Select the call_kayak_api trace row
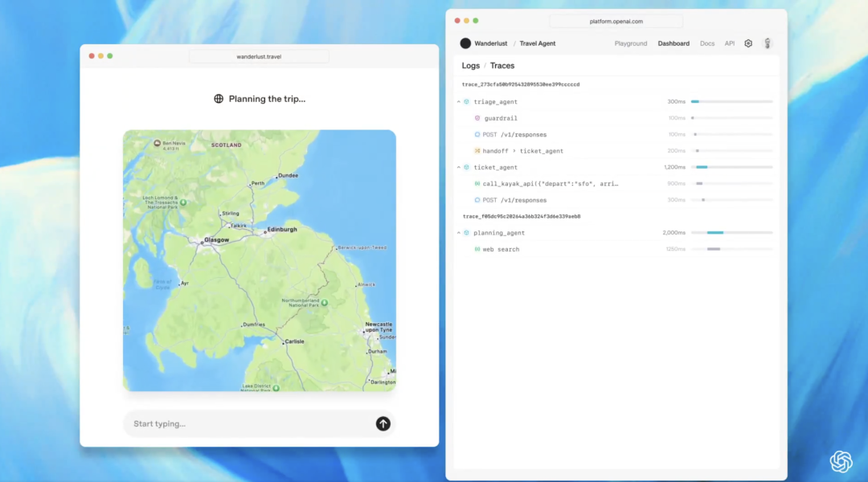 point(616,184)
